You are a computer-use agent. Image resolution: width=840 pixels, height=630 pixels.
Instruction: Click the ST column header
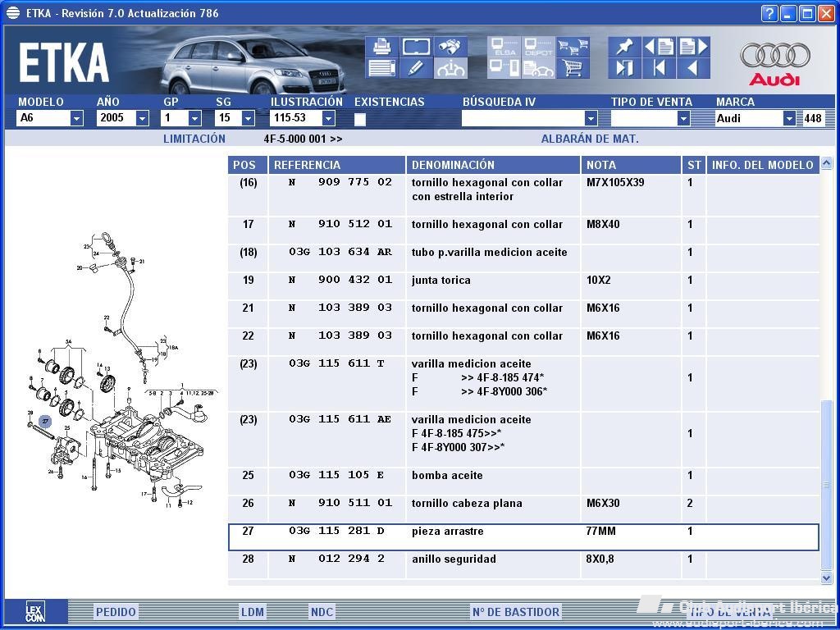pos(694,165)
